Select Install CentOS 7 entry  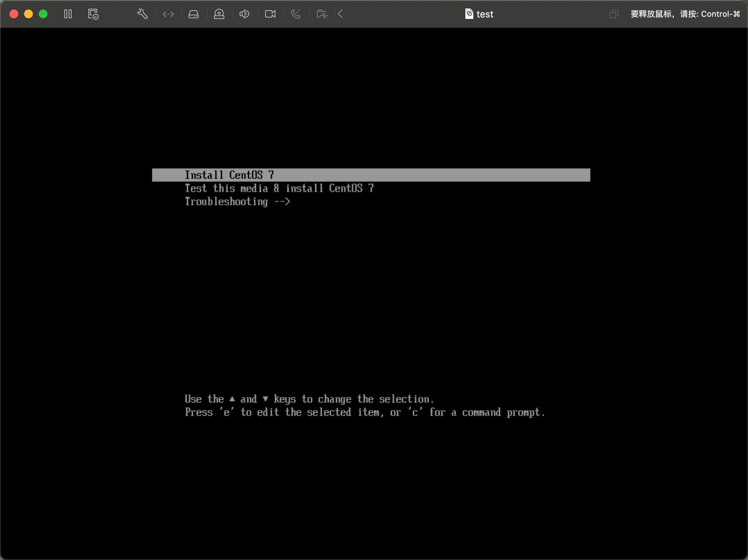click(x=229, y=175)
